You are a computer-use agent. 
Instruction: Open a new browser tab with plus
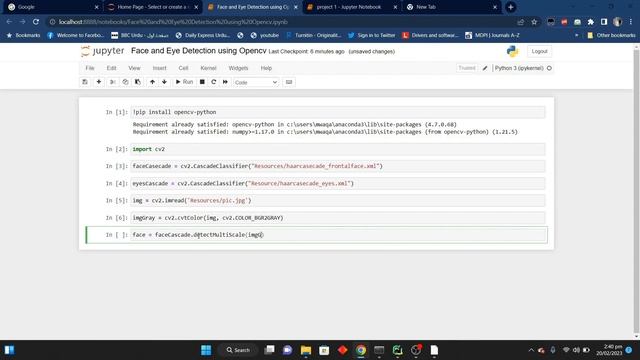pyautogui.click(x=511, y=7)
